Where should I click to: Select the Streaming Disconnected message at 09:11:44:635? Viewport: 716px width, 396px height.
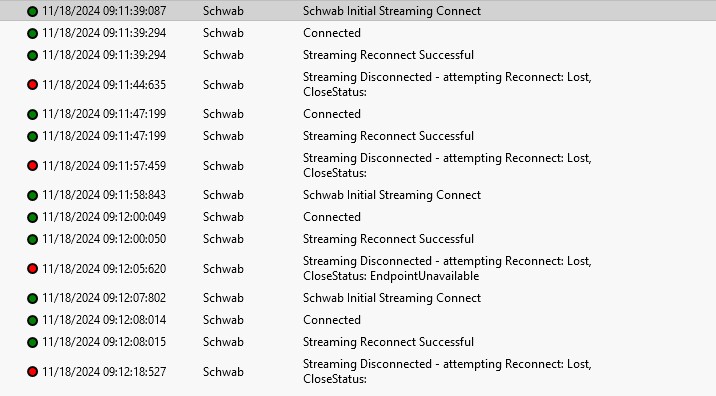coord(447,84)
